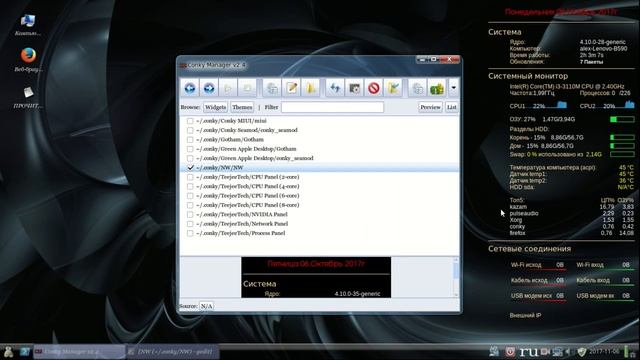The height and width of the screenshot is (360, 640).
Task: Open the ПРОЧИТ... text file desktop icon
Action: 28,97
